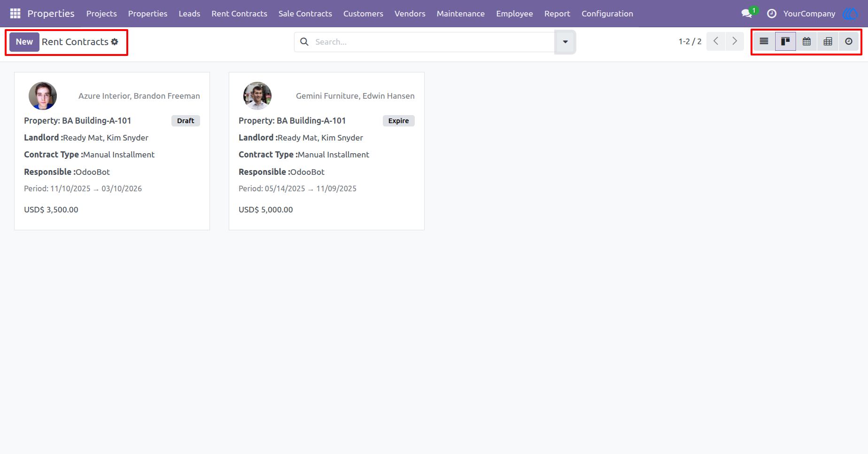Expand the Configuration menu
Image resolution: width=868 pixels, height=454 pixels.
[607, 14]
